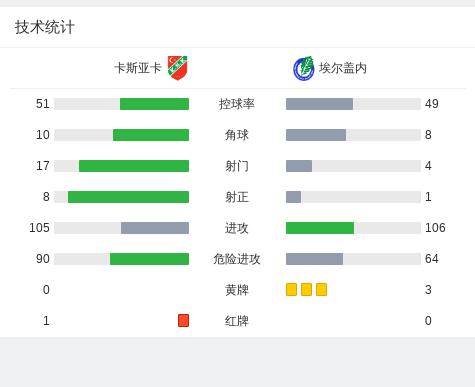Click the green 射门 bar showing 17
This screenshot has width=475, height=387.
(x=134, y=166)
